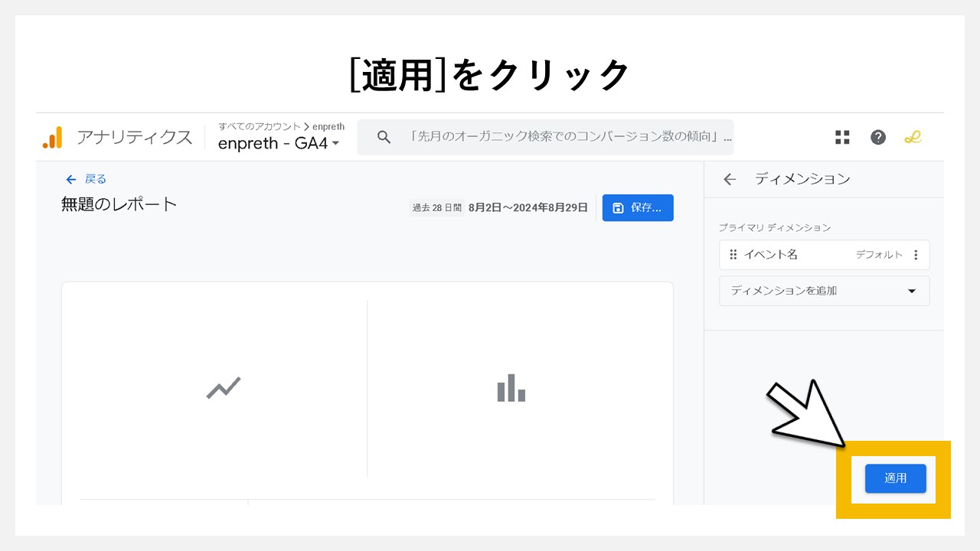
Task: Click the search magnifier icon
Action: pos(383,136)
